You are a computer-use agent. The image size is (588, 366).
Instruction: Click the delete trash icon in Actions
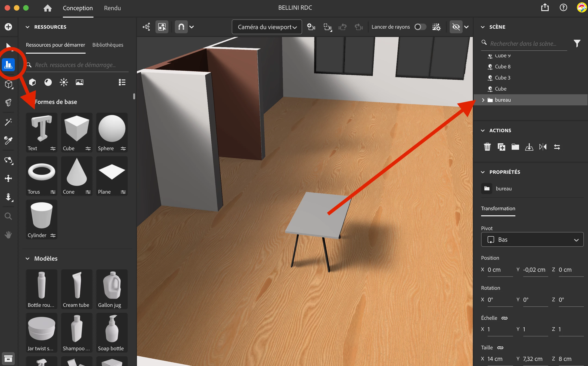coord(487,147)
